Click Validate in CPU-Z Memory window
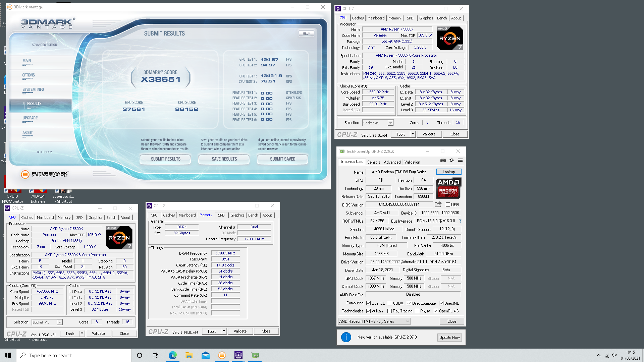The image size is (644, 362). click(240, 331)
